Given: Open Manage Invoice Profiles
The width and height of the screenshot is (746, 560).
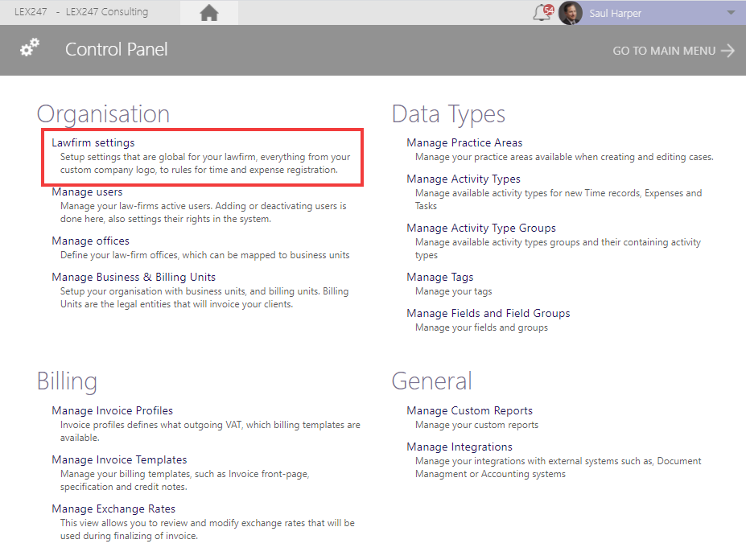Looking at the screenshot, I should coord(113,410).
